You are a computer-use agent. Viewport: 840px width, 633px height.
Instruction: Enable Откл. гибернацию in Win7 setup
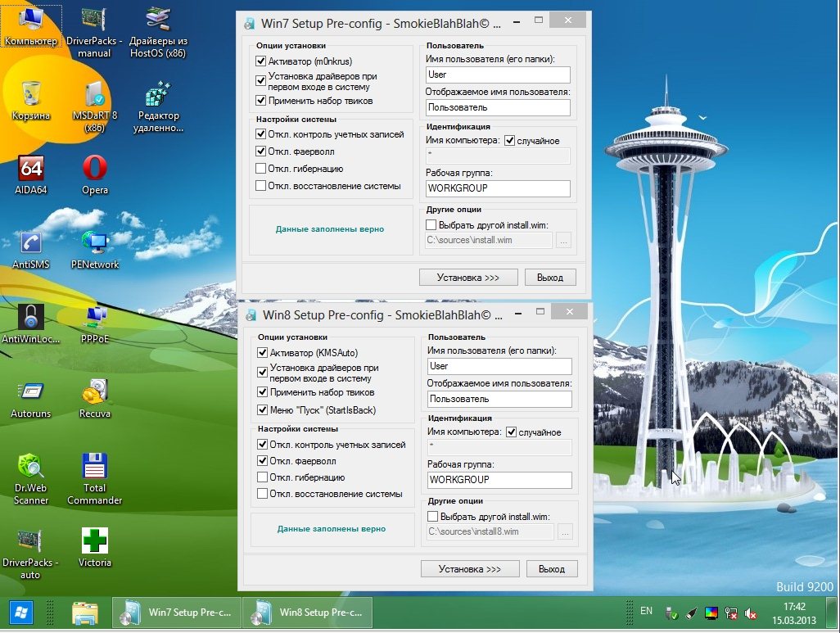[261, 169]
